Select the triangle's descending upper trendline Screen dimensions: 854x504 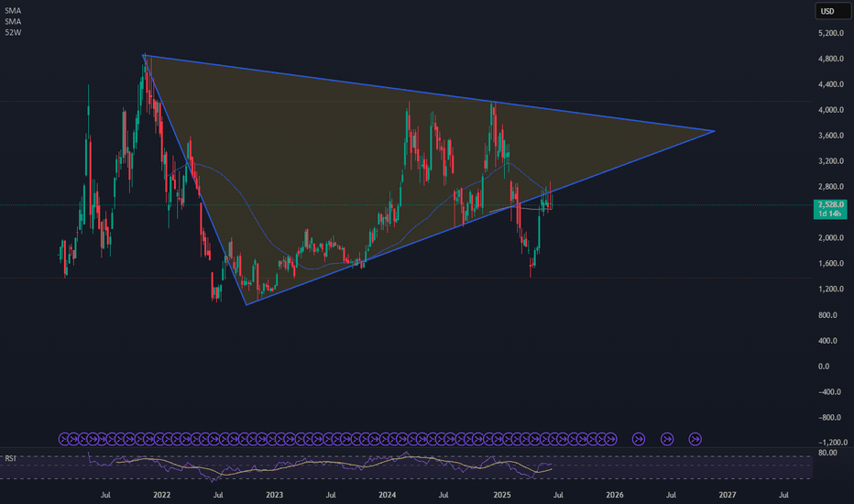point(428,93)
